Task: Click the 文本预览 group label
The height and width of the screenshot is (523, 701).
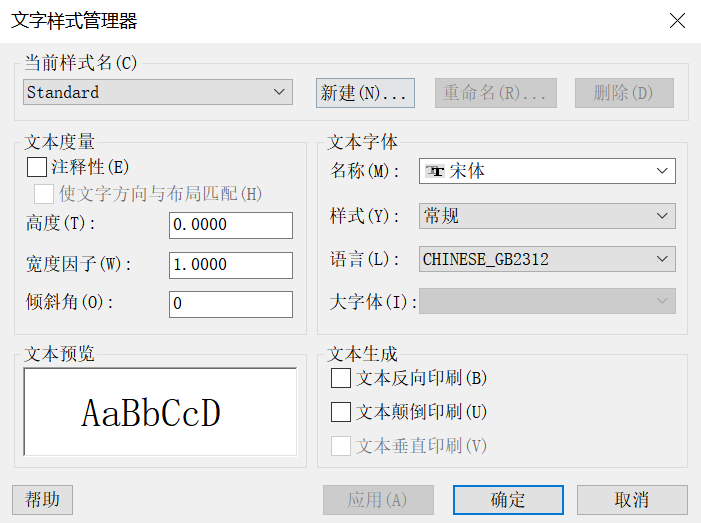Action: [x=59, y=354]
